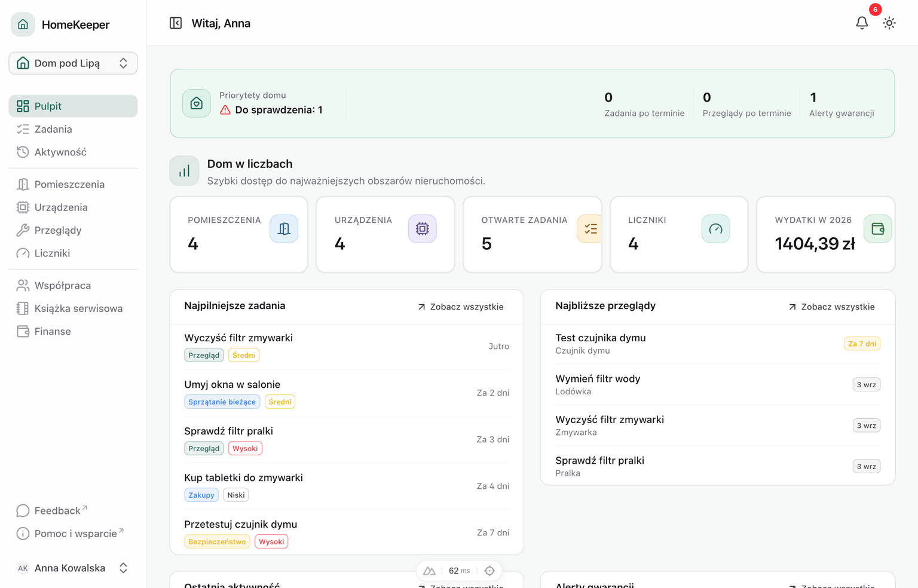This screenshot has width=918, height=588.
Task: Expand the Anna Kowalska account menu
Action: 73,568
